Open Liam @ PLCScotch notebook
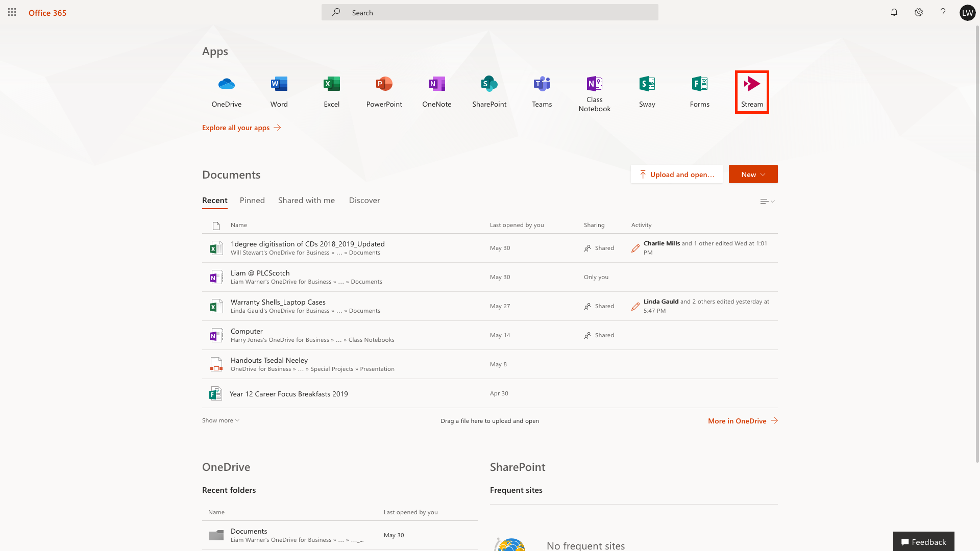 coord(260,273)
